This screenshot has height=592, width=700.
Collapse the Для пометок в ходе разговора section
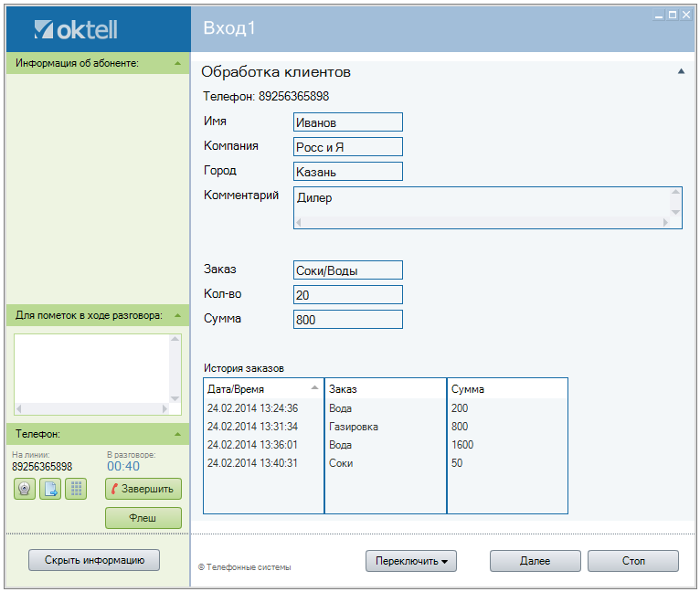tap(177, 315)
